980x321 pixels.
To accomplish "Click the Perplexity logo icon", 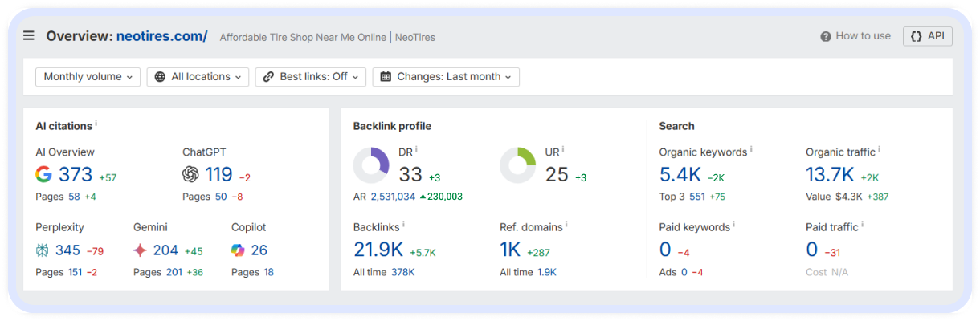I will tap(43, 250).
